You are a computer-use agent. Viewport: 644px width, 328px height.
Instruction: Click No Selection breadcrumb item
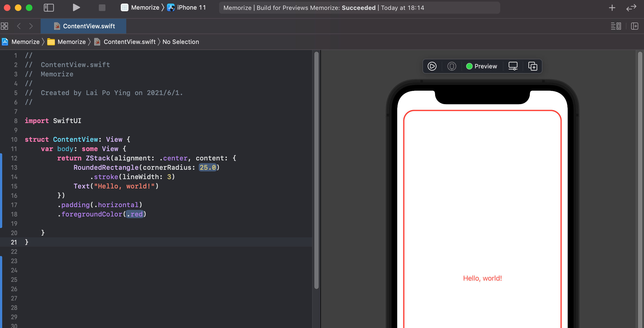click(x=181, y=42)
